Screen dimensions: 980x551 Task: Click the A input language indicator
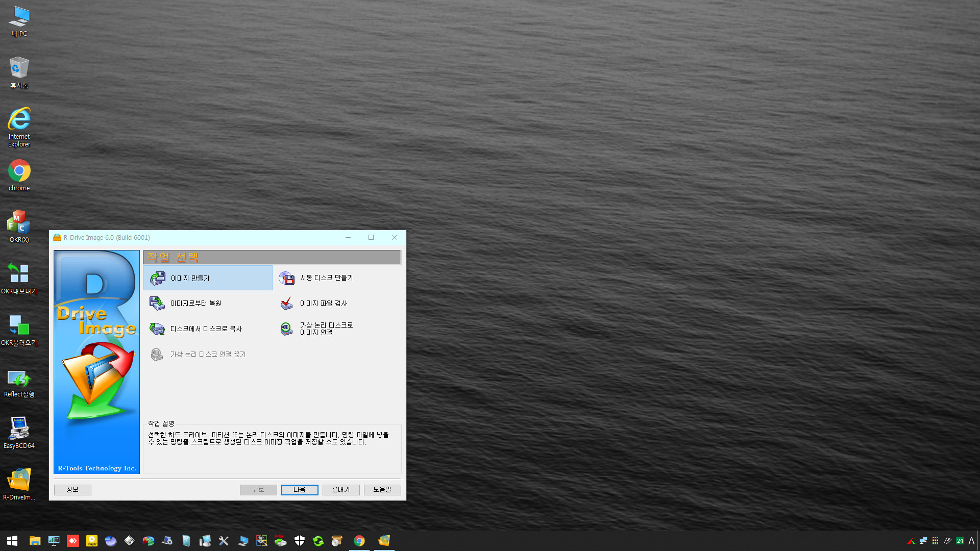971,541
